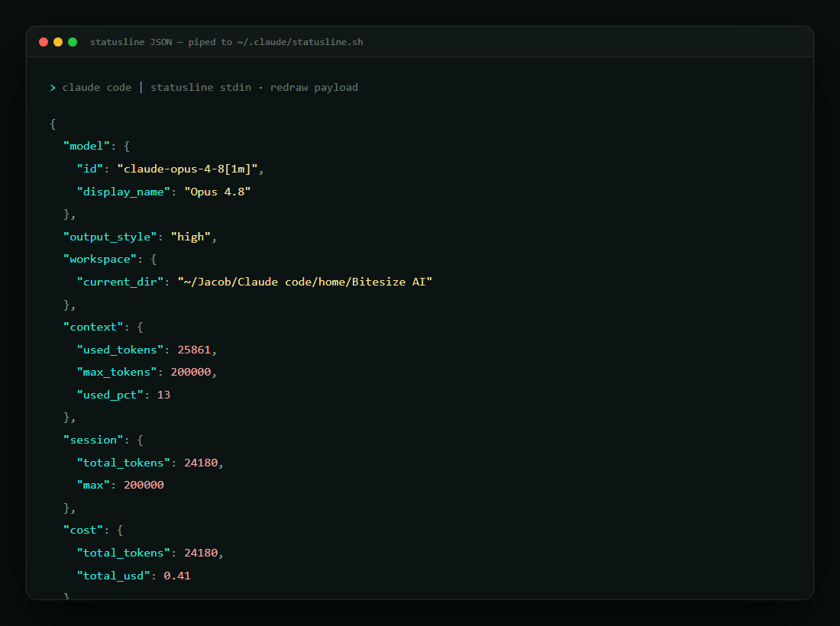Select the max_tokens value 200000
This screenshot has height=626, width=840.
191,373
